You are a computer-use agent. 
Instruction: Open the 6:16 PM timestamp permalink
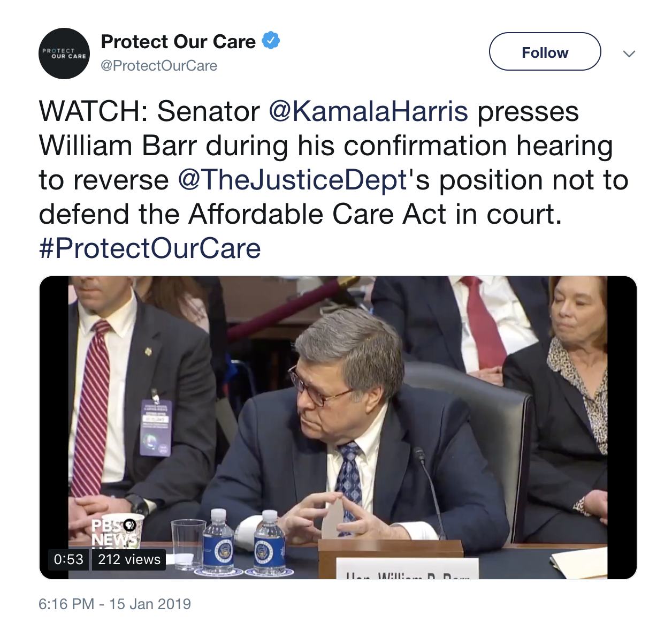tap(114, 604)
